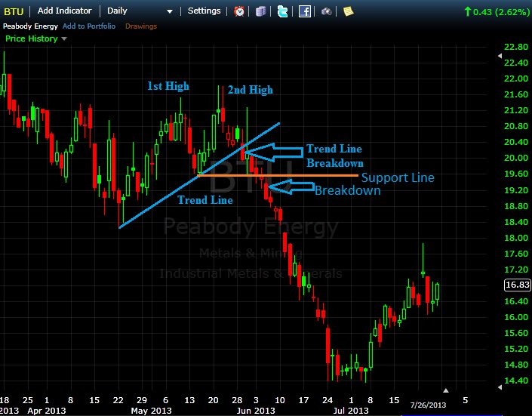Click the camera snapshot icon
The image size is (532, 416).
327,12
